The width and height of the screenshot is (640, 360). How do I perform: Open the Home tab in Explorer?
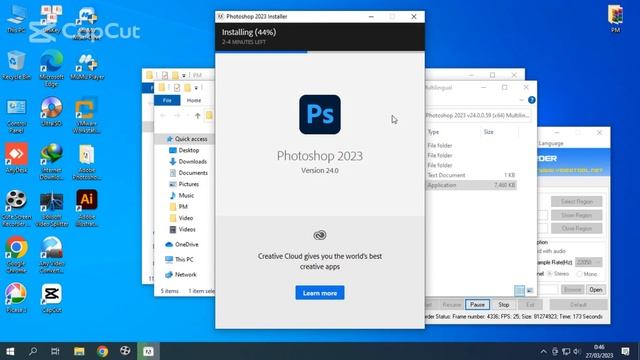tap(194, 100)
